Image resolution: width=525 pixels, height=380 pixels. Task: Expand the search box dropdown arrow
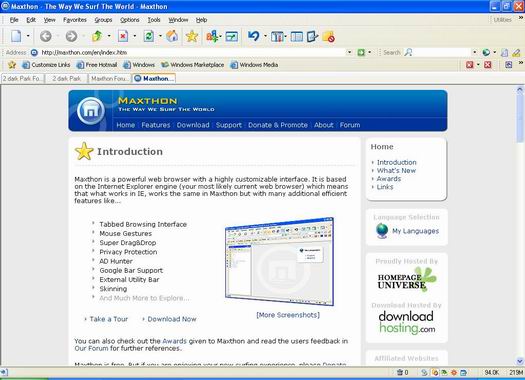474,52
